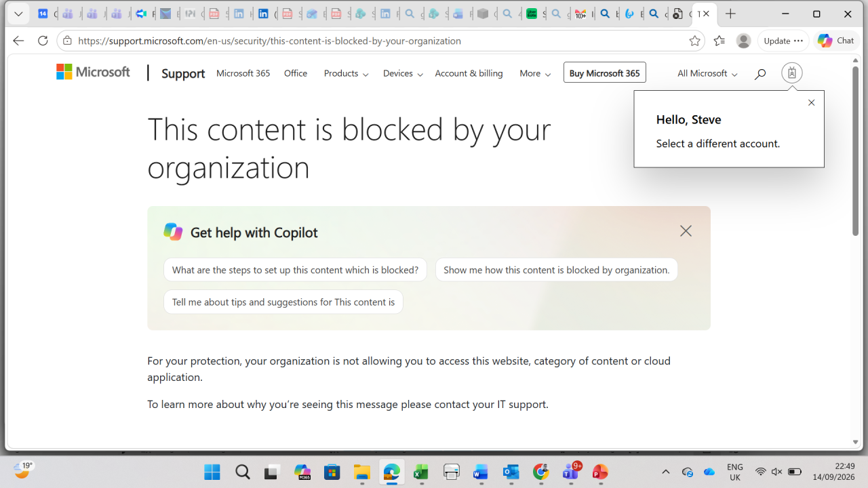Open Account & billing nav link
This screenshot has height=488, width=868.
[x=469, y=73]
